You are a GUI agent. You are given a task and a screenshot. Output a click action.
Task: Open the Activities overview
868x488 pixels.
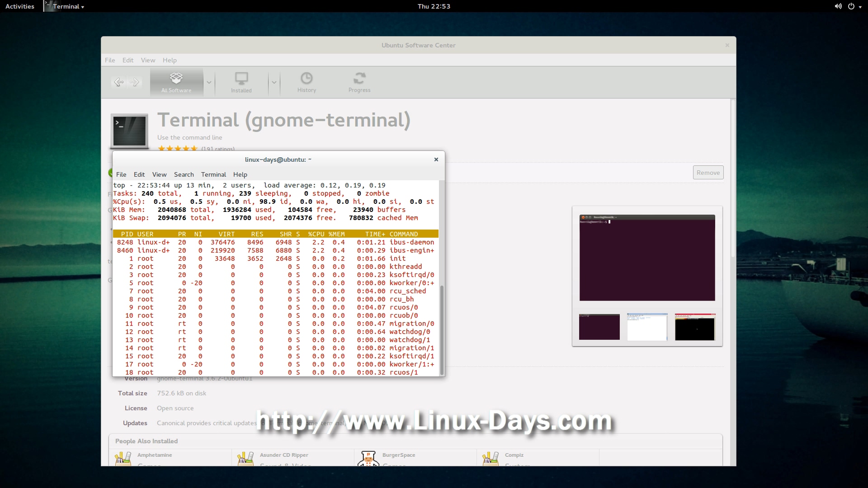click(x=20, y=6)
